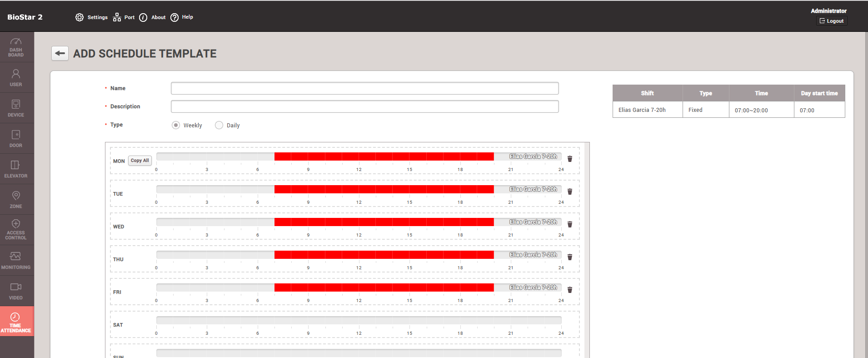
Task: Click the red shift bar on Wednesday
Action: click(x=384, y=222)
